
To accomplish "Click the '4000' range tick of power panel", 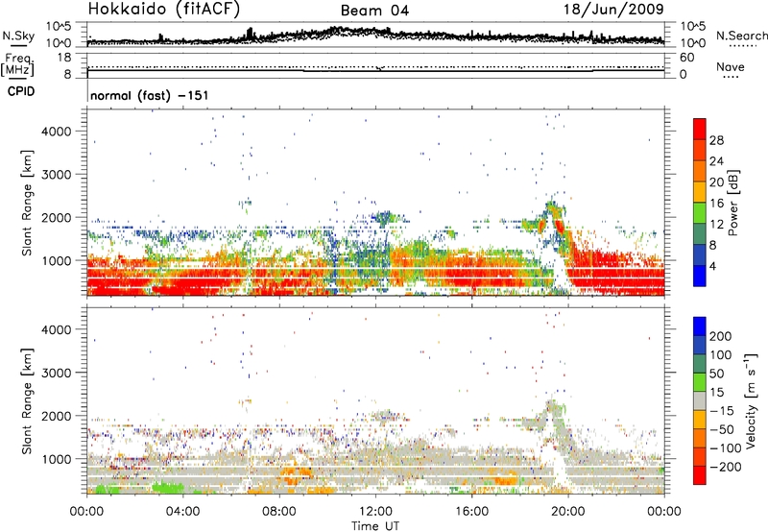I will [57, 132].
